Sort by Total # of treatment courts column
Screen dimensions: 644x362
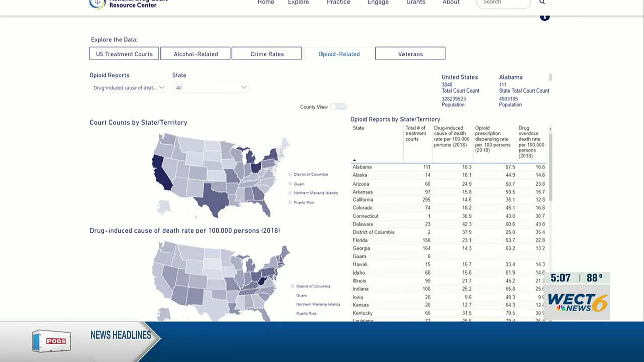click(416, 133)
